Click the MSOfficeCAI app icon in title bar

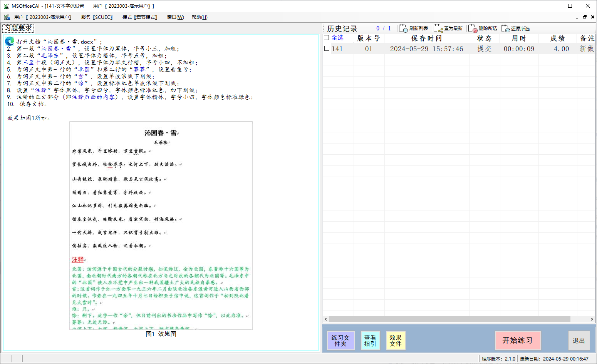tap(6, 6)
